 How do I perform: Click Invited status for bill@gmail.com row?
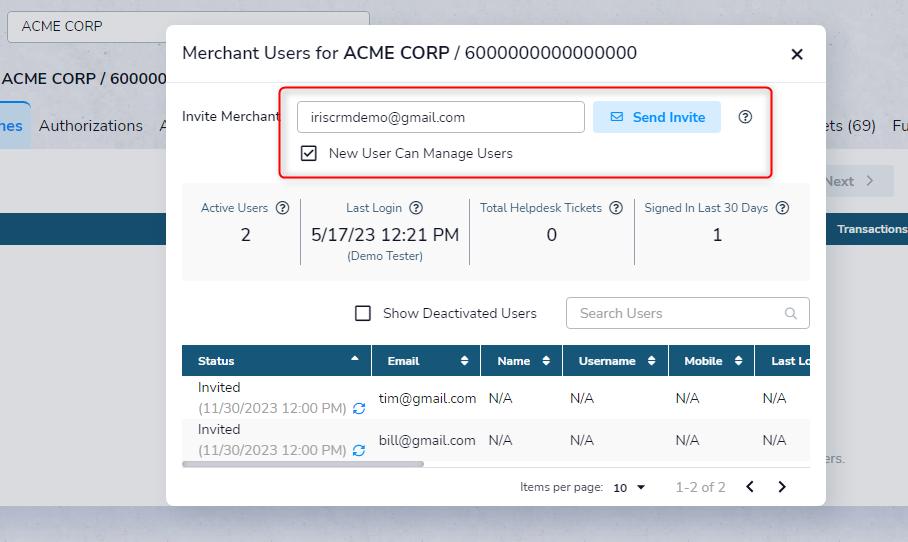click(219, 430)
